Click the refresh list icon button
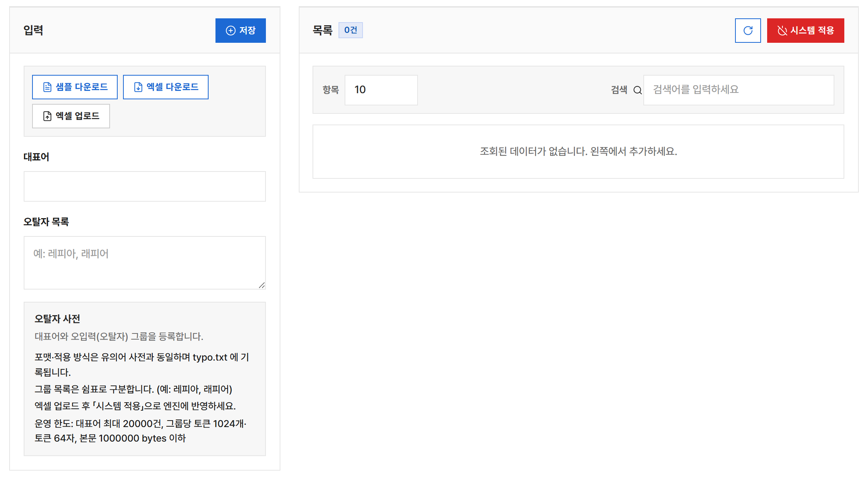 748,31
